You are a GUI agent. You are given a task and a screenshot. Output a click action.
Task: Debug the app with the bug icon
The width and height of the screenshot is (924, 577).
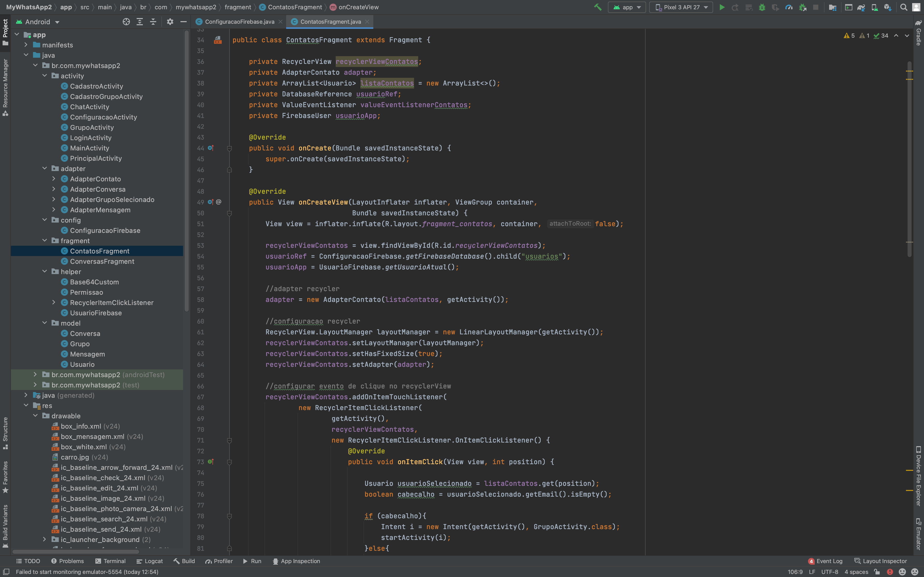point(763,7)
